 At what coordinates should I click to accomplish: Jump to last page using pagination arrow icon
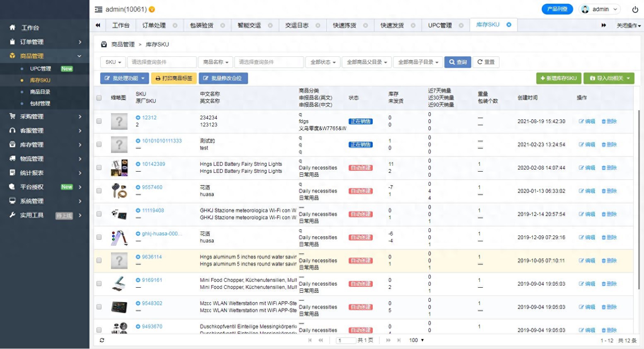pos(398,340)
